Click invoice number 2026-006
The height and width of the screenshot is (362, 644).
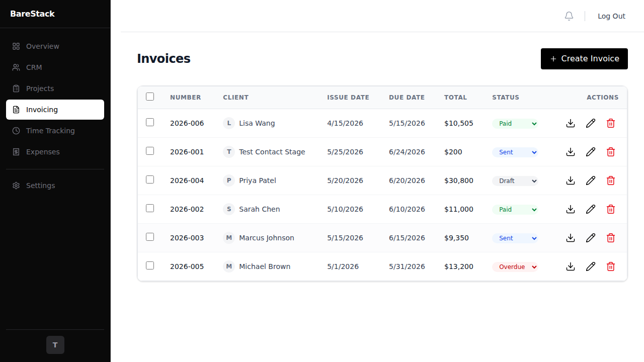click(x=187, y=123)
